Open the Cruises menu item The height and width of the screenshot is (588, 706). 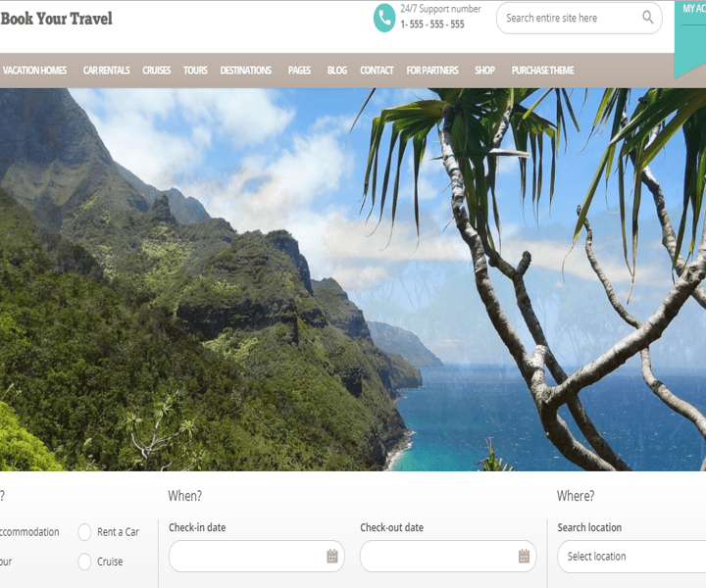(x=157, y=71)
